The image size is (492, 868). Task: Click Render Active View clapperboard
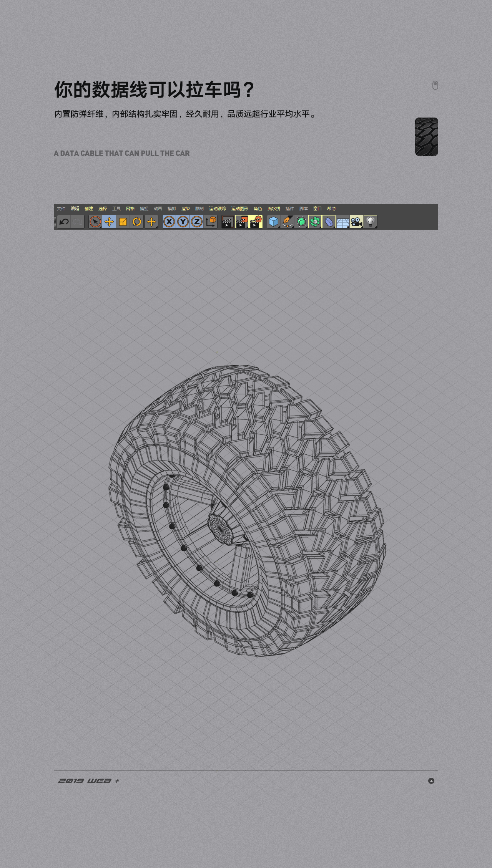coord(228,222)
